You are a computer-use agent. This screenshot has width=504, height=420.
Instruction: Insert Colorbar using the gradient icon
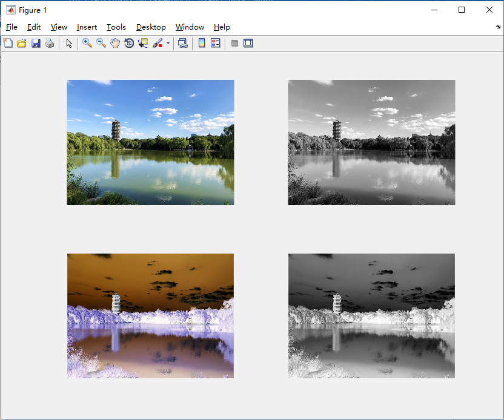pyautogui.click(x=202, y=43)
